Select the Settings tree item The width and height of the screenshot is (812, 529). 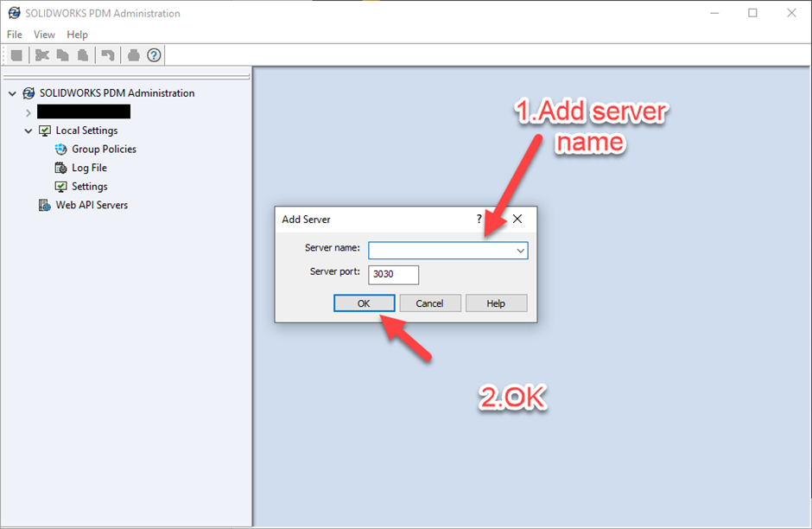(x=90, y=187)
